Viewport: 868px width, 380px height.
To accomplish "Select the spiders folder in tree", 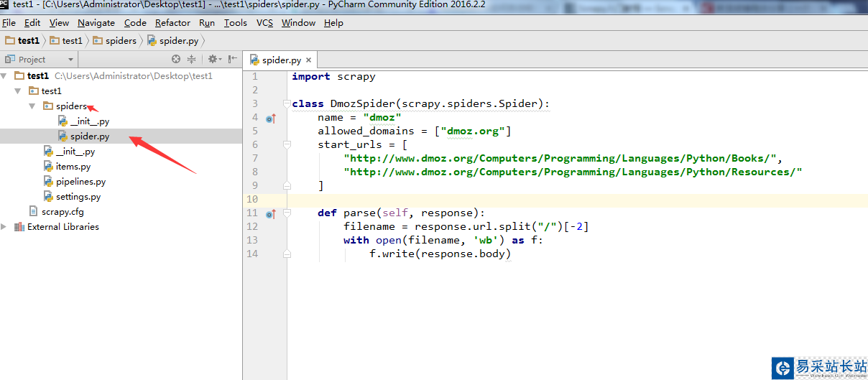I will click(71, 106).
